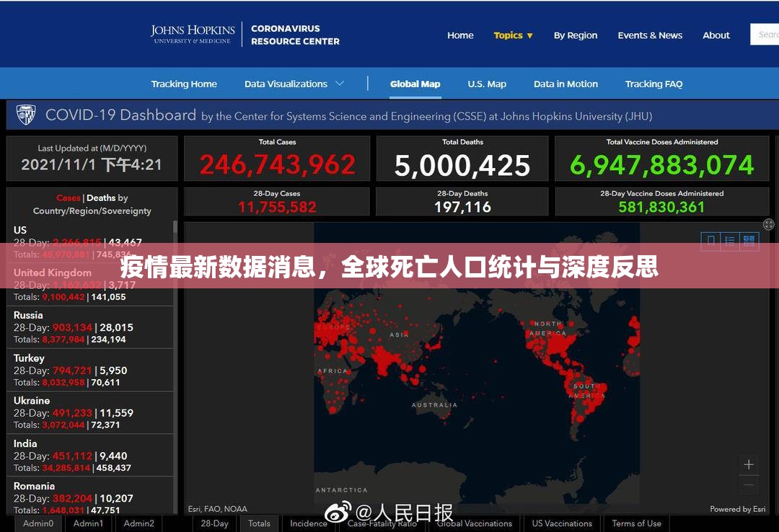Screen dimensions: 779x532
Task: Switch list to Admin1 level
Action: tap(88, 523)
